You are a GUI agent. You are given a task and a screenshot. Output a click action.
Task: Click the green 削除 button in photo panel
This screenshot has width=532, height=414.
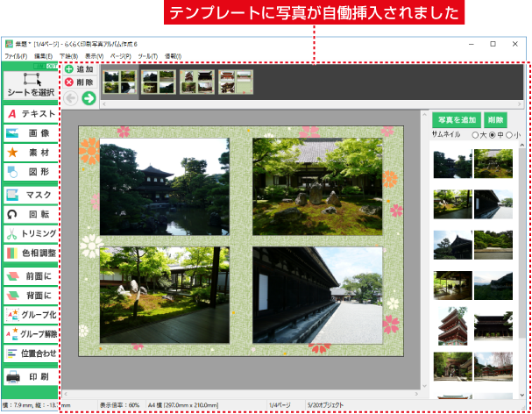click(495, 119)
